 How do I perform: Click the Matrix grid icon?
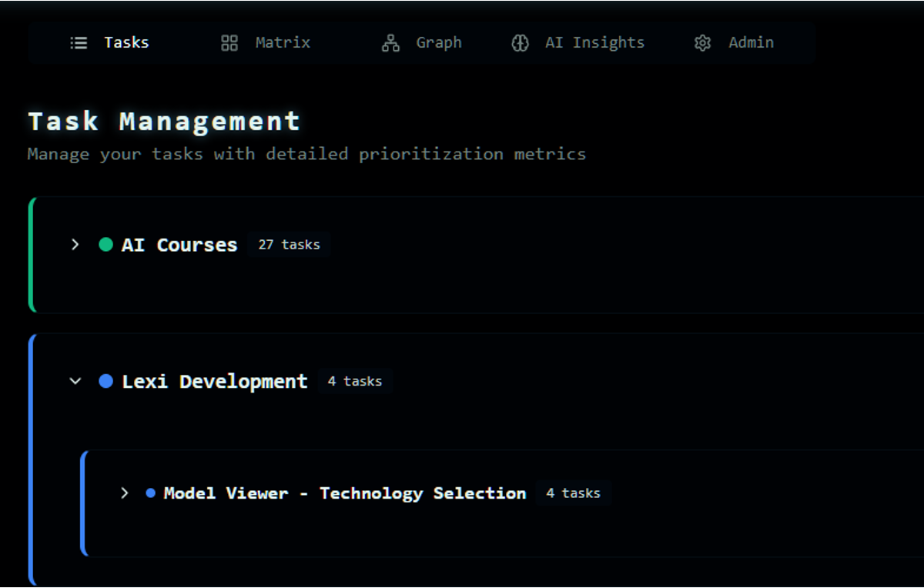[229, 43]
